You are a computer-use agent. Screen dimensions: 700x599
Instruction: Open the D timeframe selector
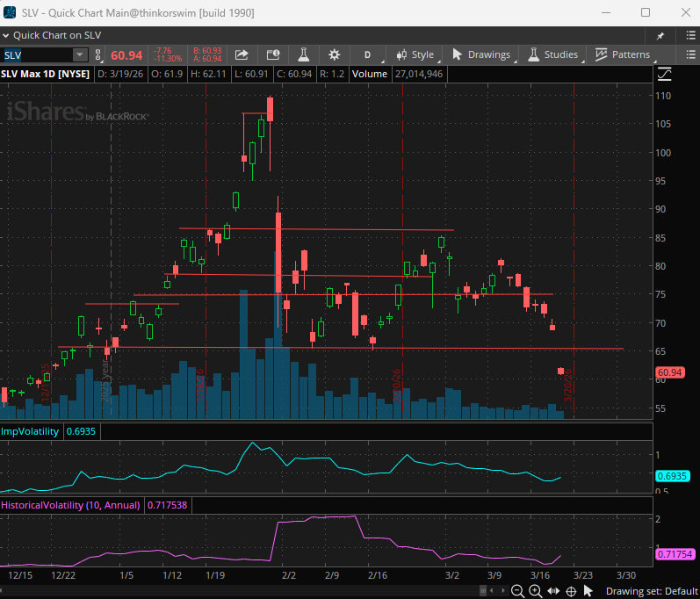pos(367,55)
